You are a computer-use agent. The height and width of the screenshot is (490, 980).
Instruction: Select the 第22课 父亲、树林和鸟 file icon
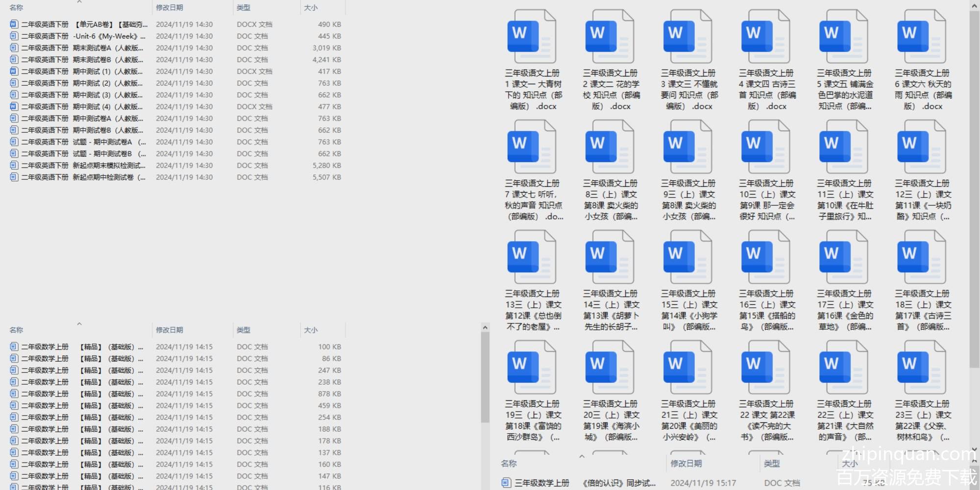921,368
